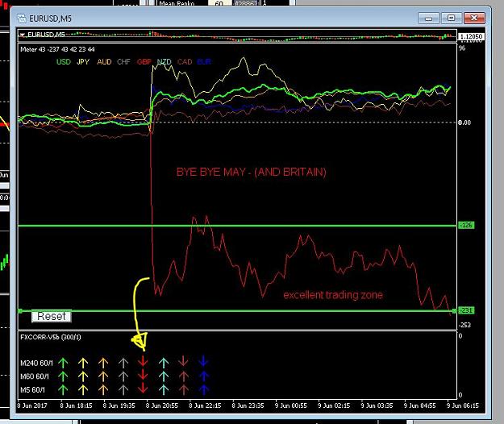The image size is (504, 424).
Task: Click the M240 60/1 row label
Action: (36, 364)
